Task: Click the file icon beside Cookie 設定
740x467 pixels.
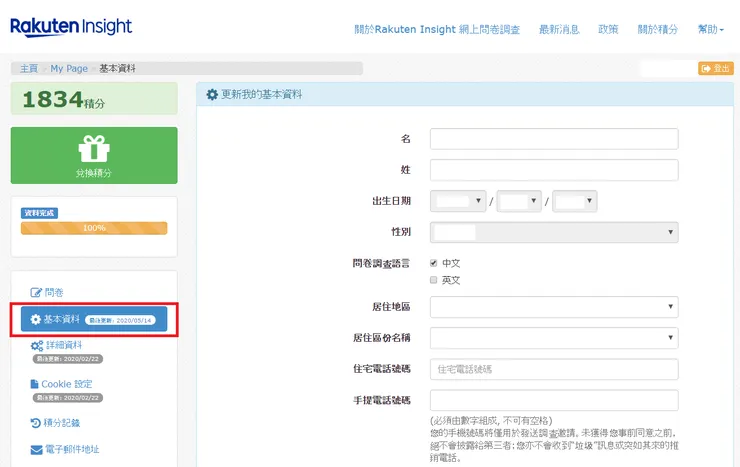Action: [34, 384]
